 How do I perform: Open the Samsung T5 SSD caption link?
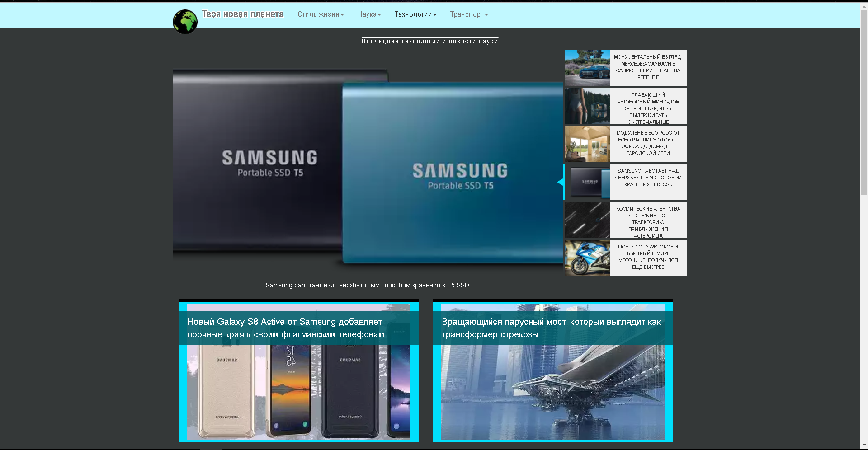(x=367, y=285)
